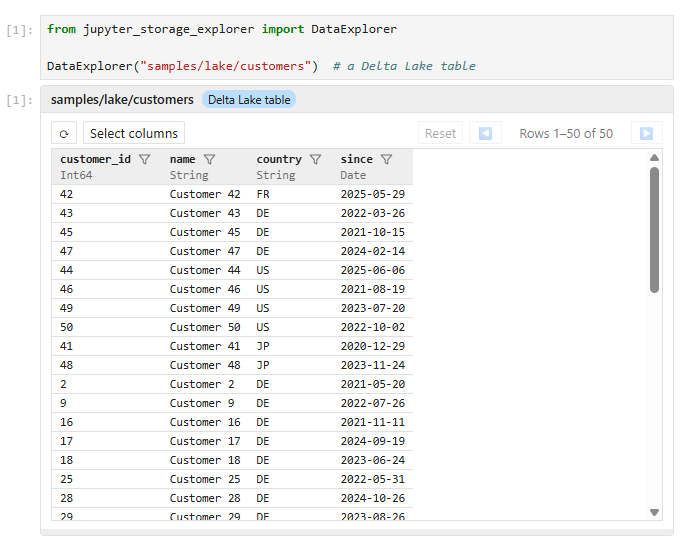681x537 pixels.
Task: Select date 2023-11-24
Action: click(373, 365)
